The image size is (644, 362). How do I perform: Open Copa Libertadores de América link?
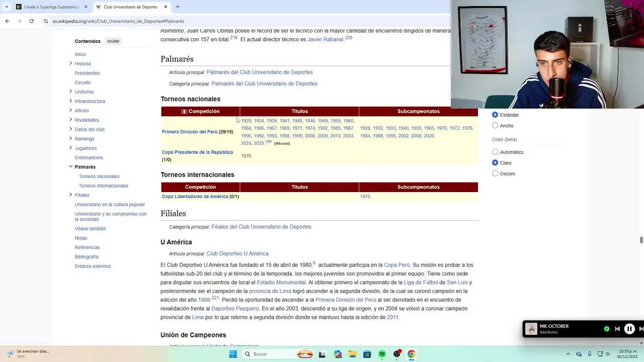point(195,197)
